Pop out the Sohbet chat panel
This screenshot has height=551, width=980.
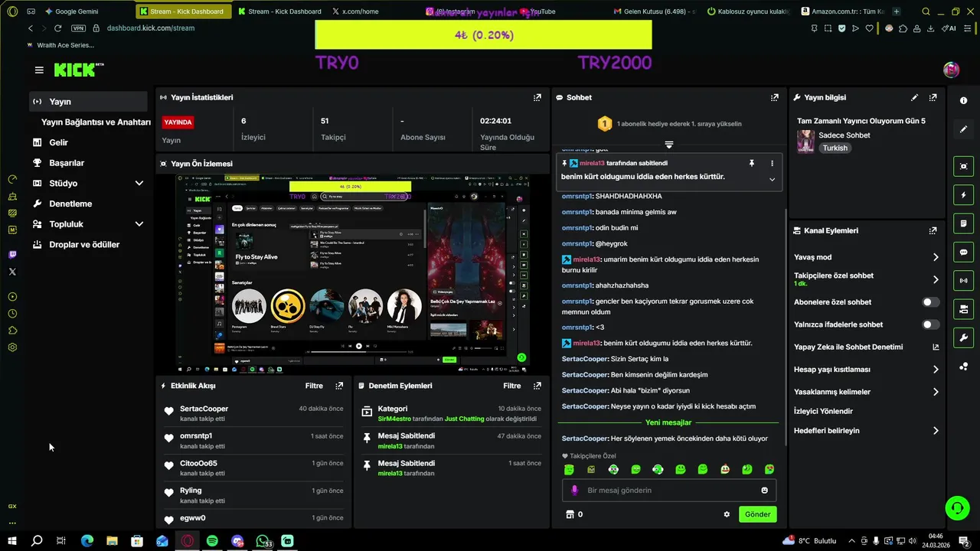coord(775,97)
